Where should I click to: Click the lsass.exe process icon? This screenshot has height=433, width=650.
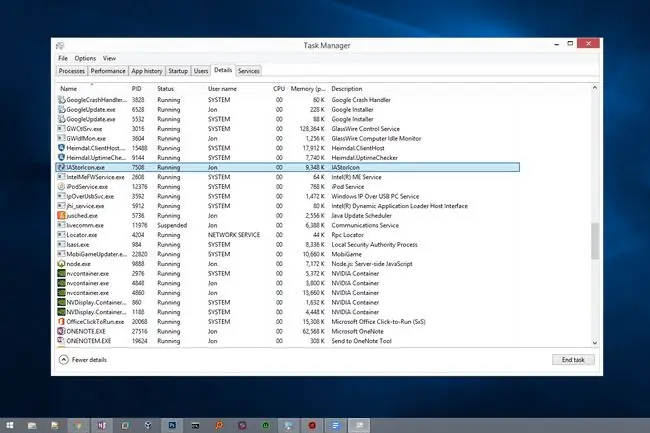click(61, 244)
